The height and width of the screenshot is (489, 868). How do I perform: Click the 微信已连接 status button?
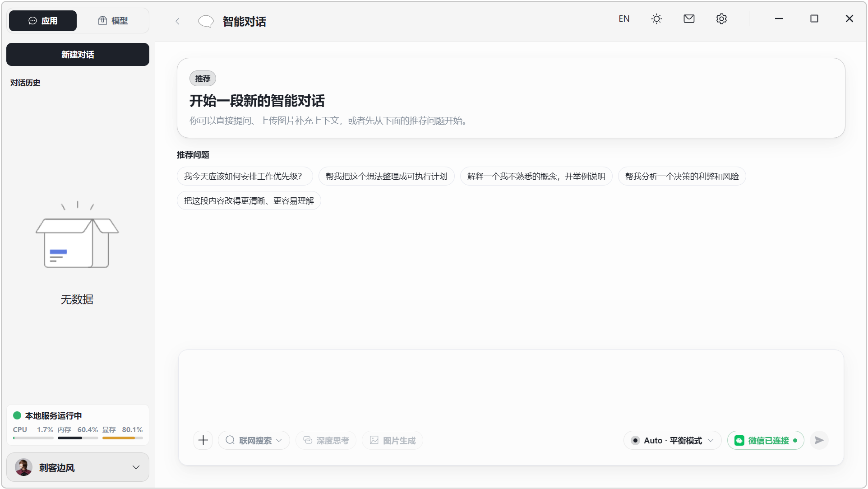pyautogui.click(x=766, y=440)
